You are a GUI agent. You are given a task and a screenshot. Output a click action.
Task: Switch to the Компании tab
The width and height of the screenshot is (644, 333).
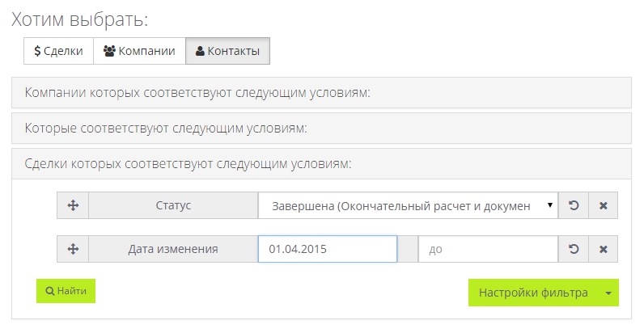pos(139,51)
